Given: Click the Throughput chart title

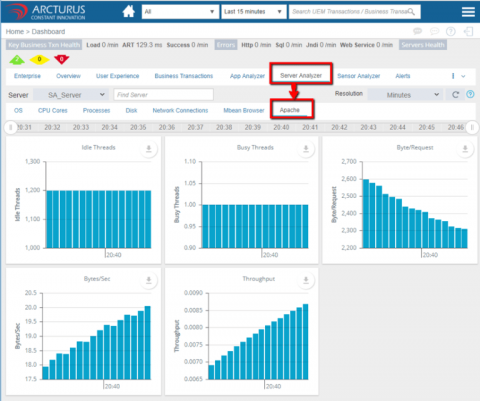Looking at the screenshot, I should [259, 279].
